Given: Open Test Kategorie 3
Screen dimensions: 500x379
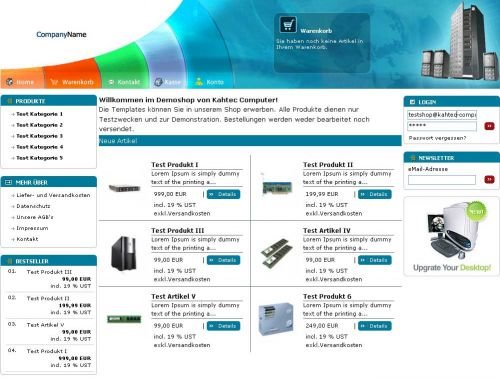Looking at the screenshot, I should pyautogui.click(x=39, y=136).
